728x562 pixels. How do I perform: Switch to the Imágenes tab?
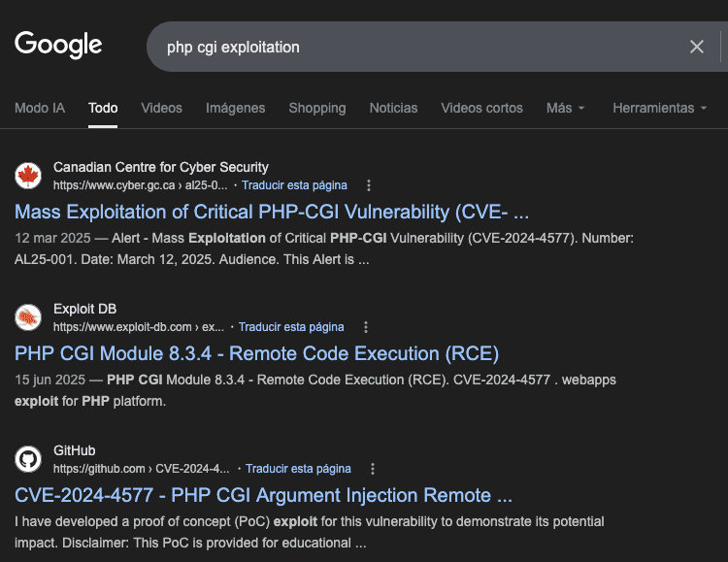(235, 108)
